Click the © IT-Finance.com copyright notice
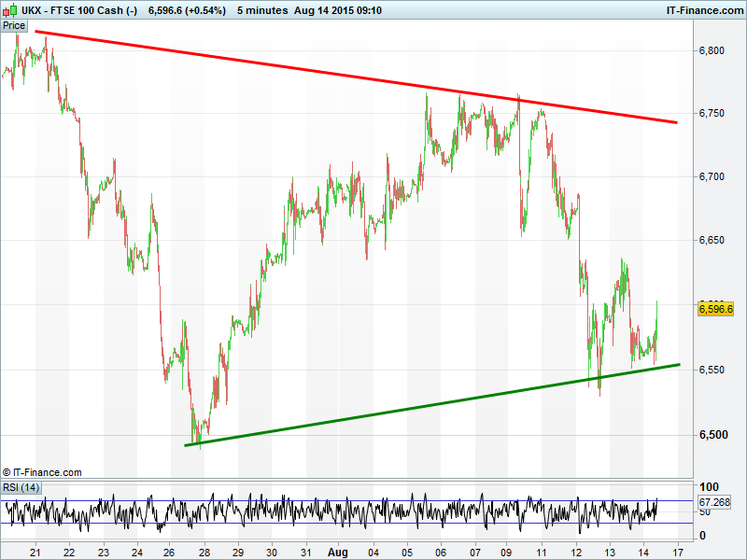This screenshot has height=560, width=747. coord(42,472)
